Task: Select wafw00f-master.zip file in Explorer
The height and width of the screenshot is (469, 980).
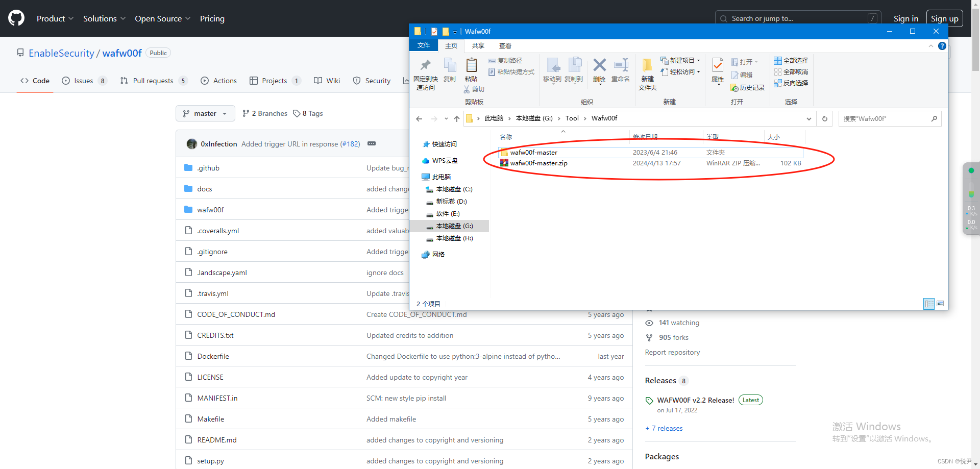Action: [650, 163]
